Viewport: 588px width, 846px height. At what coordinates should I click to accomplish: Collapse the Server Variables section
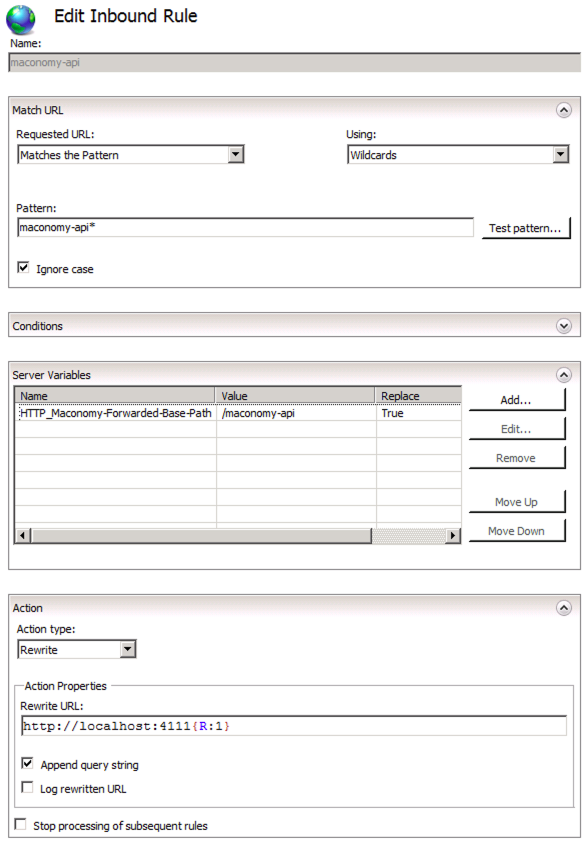[x=564, y=375]
